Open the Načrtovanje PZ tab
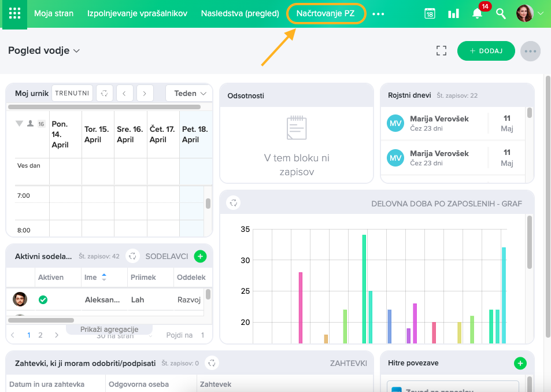551x392 pixels. [x=326, y=13]
